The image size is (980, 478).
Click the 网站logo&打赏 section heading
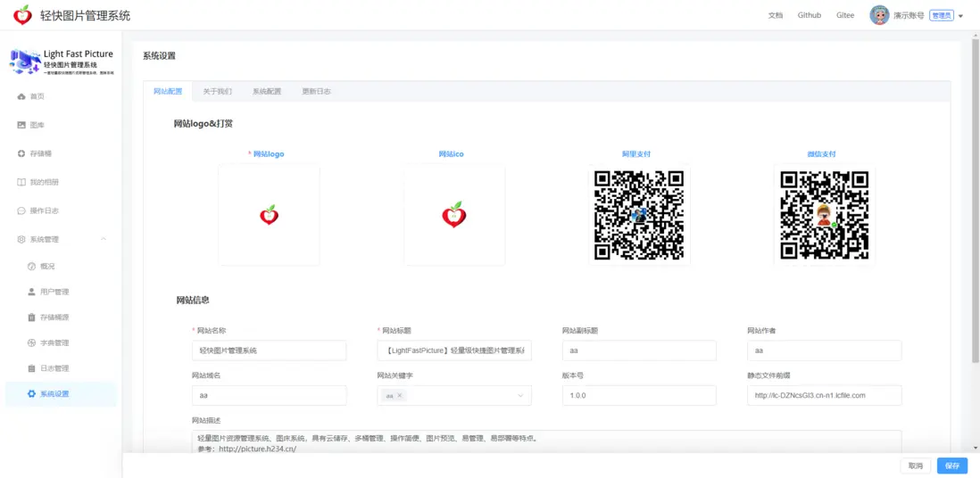203,124
